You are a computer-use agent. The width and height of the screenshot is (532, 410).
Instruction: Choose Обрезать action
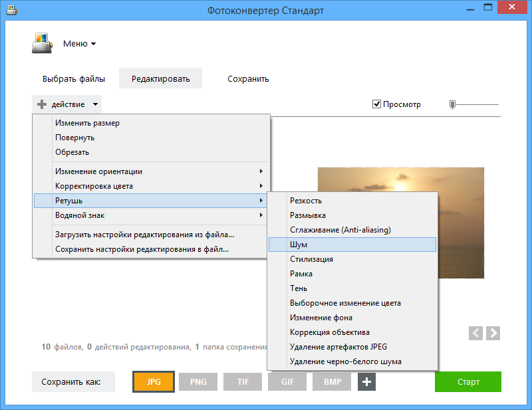pyautogui.click(x=151, y=152)
